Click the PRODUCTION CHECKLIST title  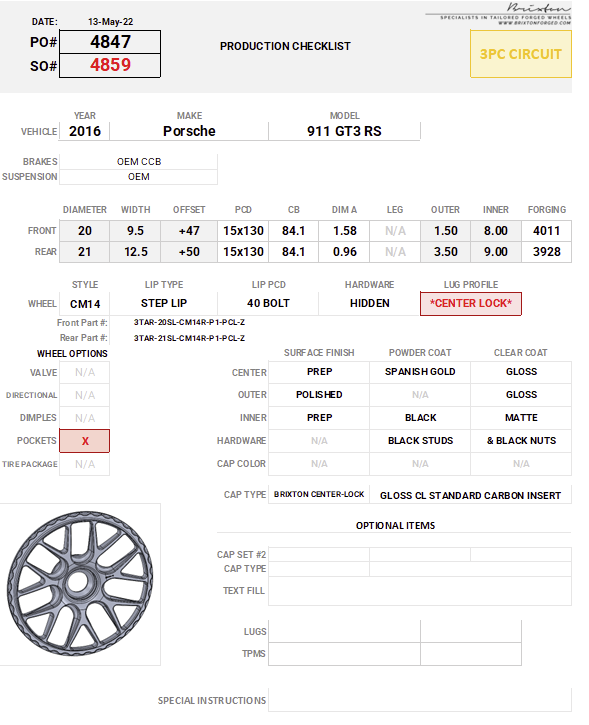click(285, 46)
